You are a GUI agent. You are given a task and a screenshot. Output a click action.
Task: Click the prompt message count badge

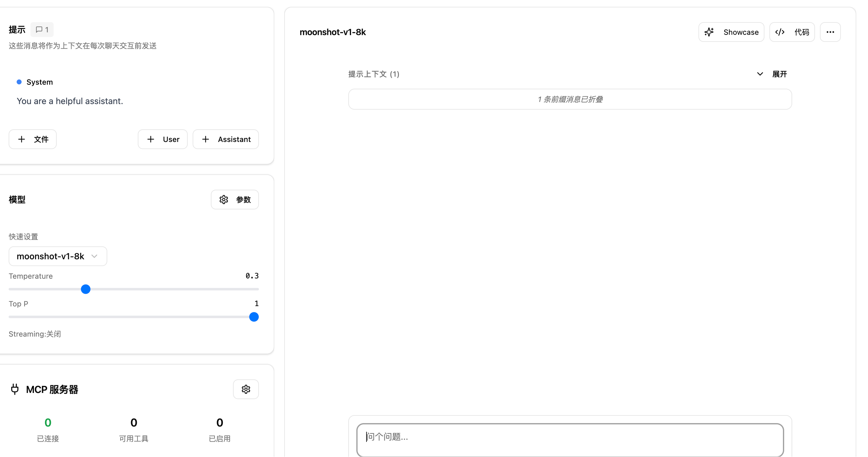pos(42,30)
